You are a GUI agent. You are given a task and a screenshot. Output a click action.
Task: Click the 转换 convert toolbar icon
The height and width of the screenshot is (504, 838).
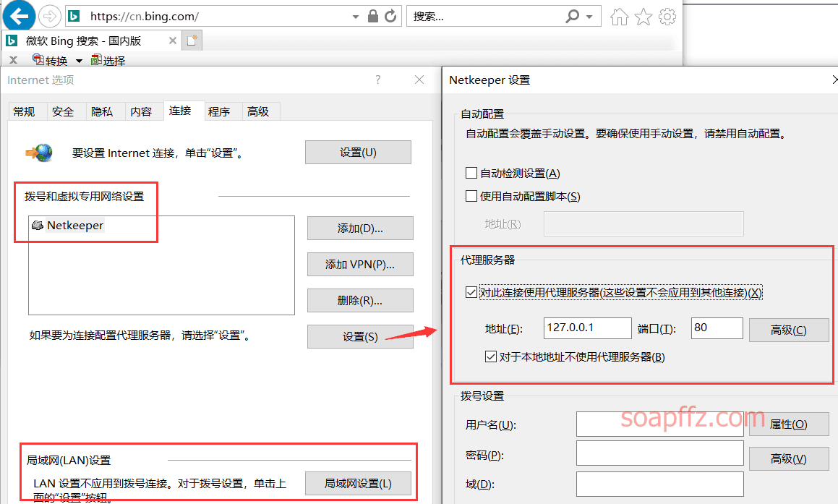pos(38,60)
